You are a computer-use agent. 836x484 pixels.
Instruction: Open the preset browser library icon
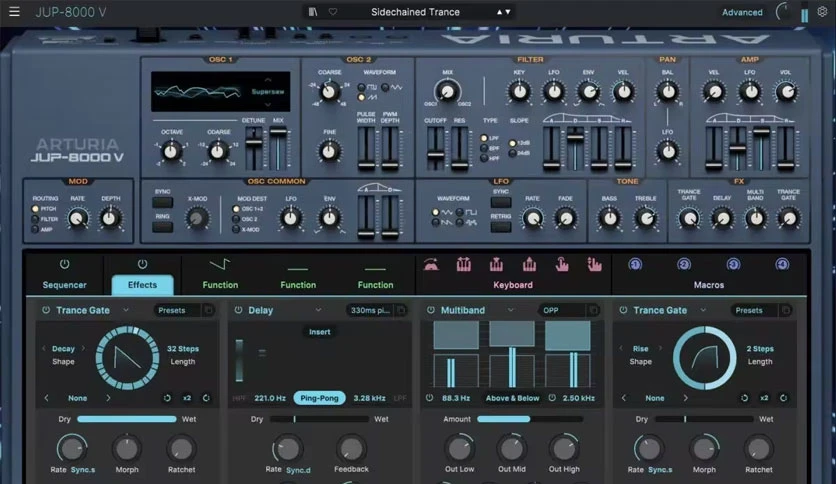click(313, 12)
